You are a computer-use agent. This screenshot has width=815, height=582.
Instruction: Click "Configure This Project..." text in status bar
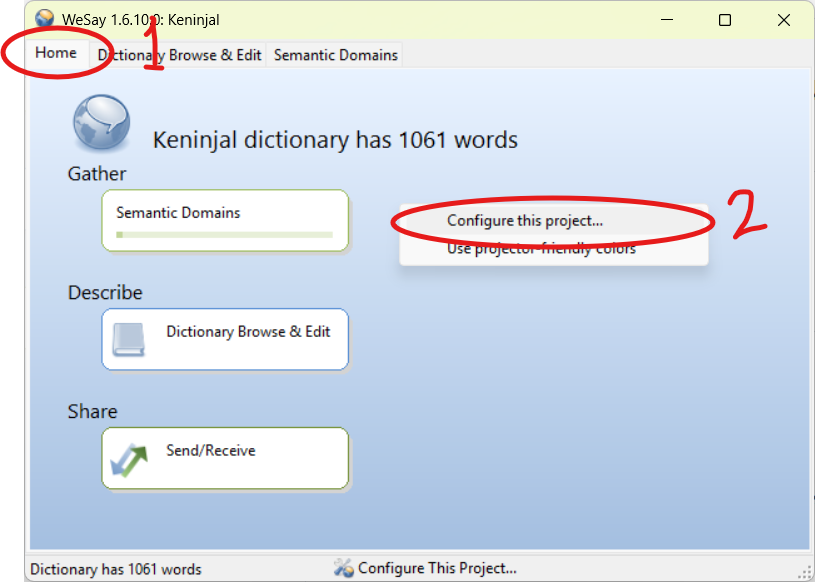click(437, 568)
